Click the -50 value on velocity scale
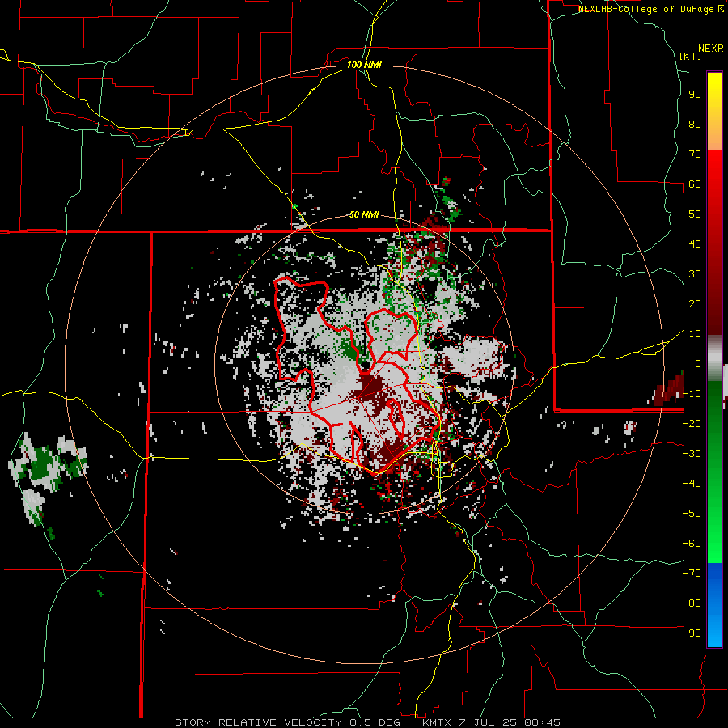 [692, 514]
